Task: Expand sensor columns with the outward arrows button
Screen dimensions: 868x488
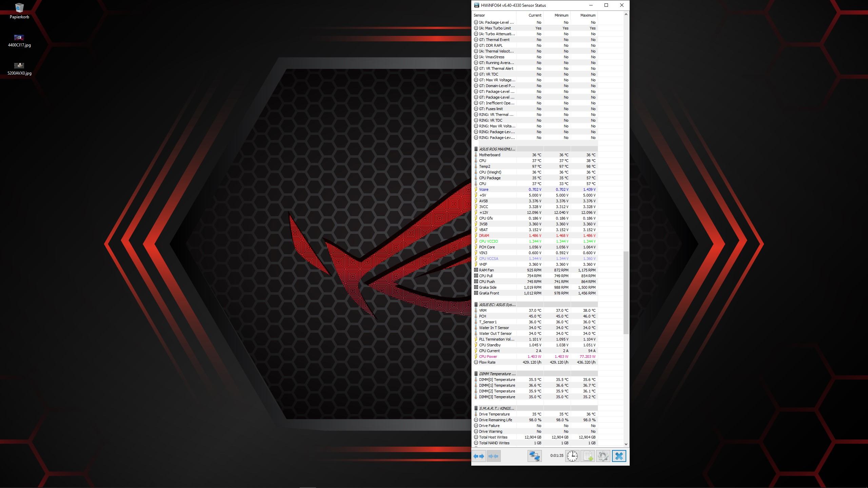Action: click(x=479, y=456)
